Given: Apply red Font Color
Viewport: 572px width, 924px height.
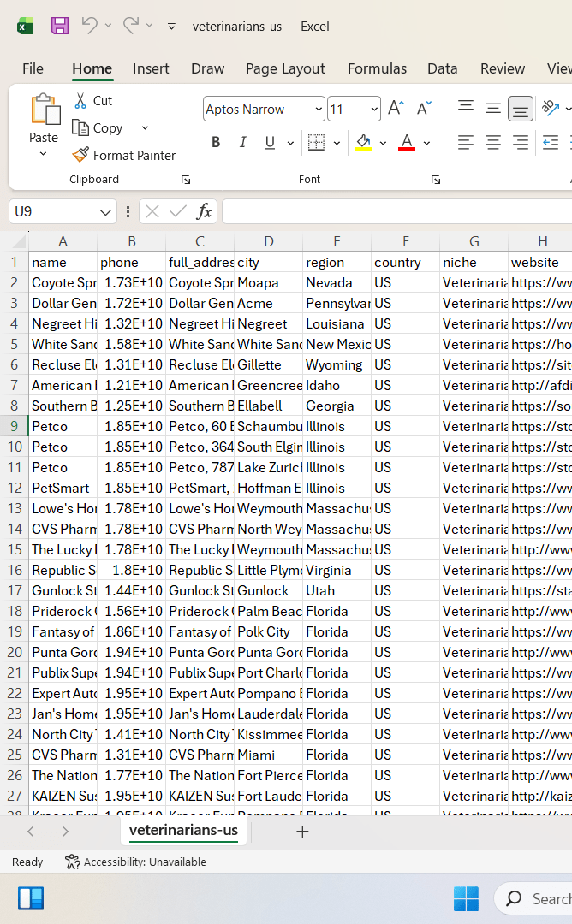Looking at the screenshot, I should pos(407,143).
